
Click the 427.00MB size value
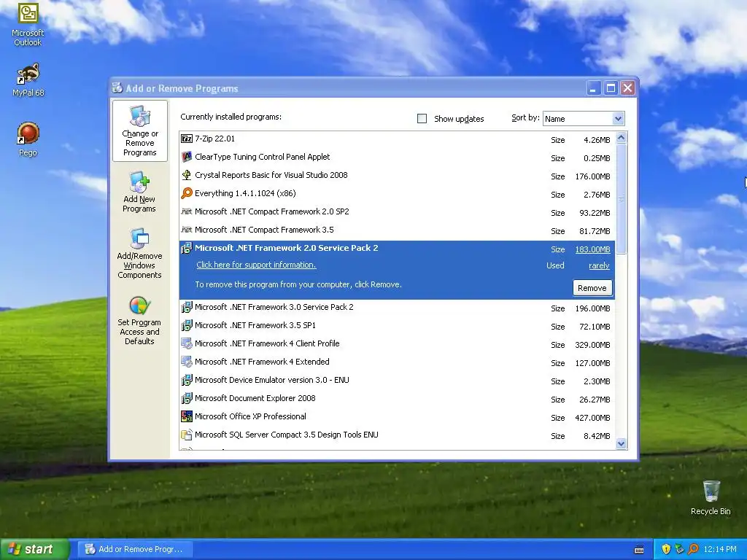pyautogui.click(x=592, y=418)
